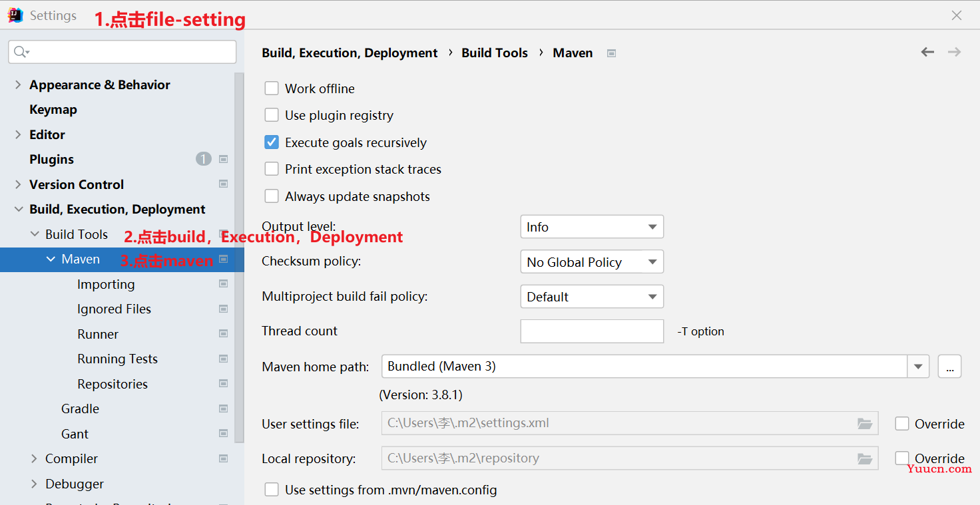Click the project-level icon on Running Tests row
Screen dimensions: 980x505
224,359
